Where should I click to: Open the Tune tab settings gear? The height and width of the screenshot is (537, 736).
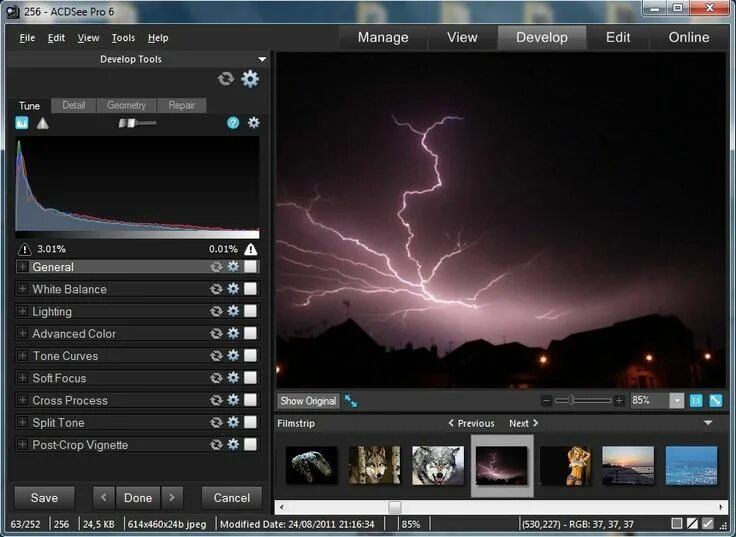pyautogui.click(x=253, y=123)
